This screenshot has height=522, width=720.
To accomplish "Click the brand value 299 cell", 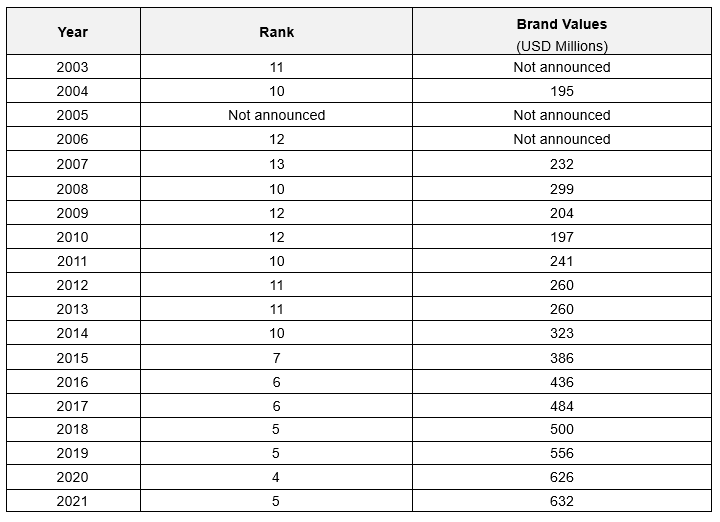I will 562,189.
